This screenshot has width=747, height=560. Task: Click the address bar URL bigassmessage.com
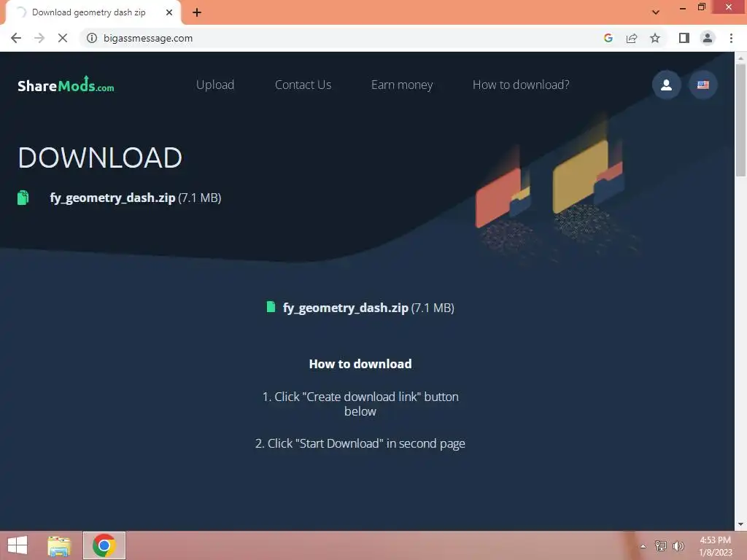click(x=148, y=38)
